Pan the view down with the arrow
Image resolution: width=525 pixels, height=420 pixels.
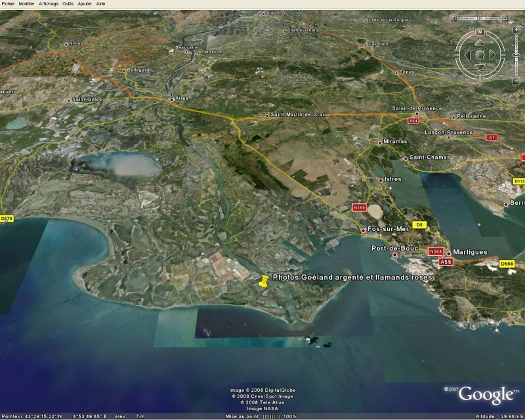point(480,67)
